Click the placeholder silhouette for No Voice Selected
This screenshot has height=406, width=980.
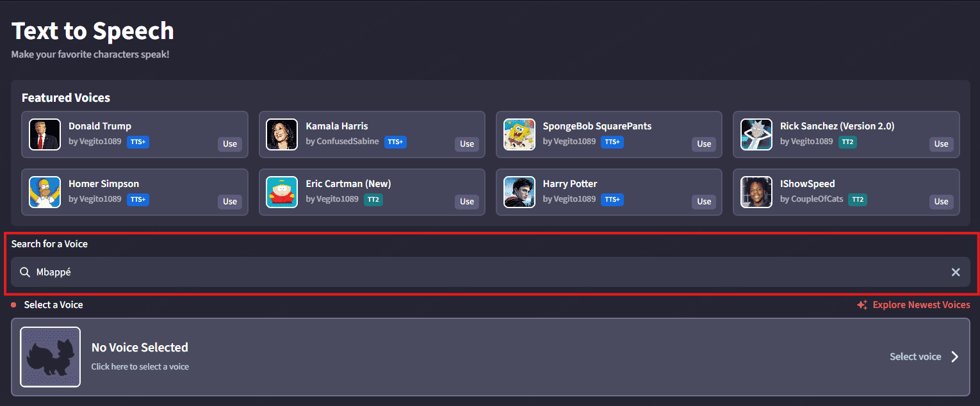51,357
